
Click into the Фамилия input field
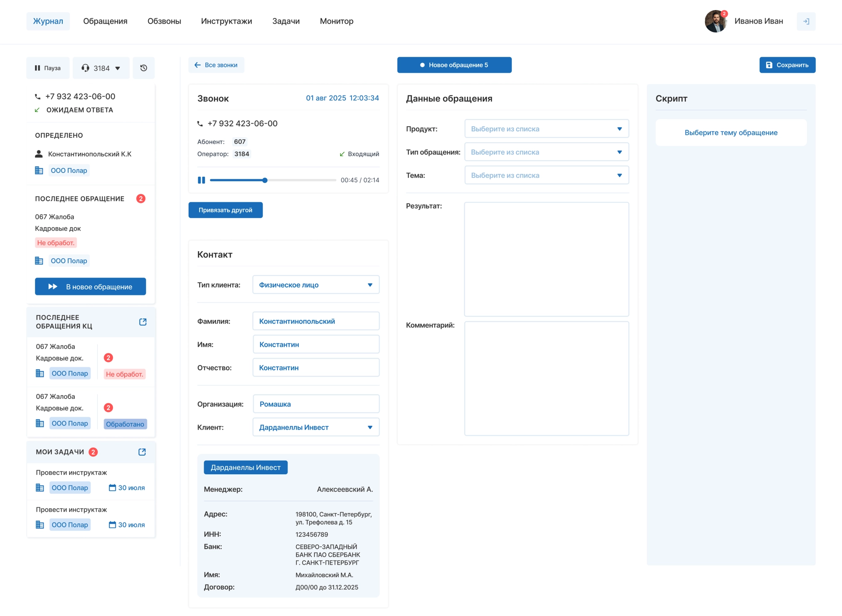tap(316, 321)
